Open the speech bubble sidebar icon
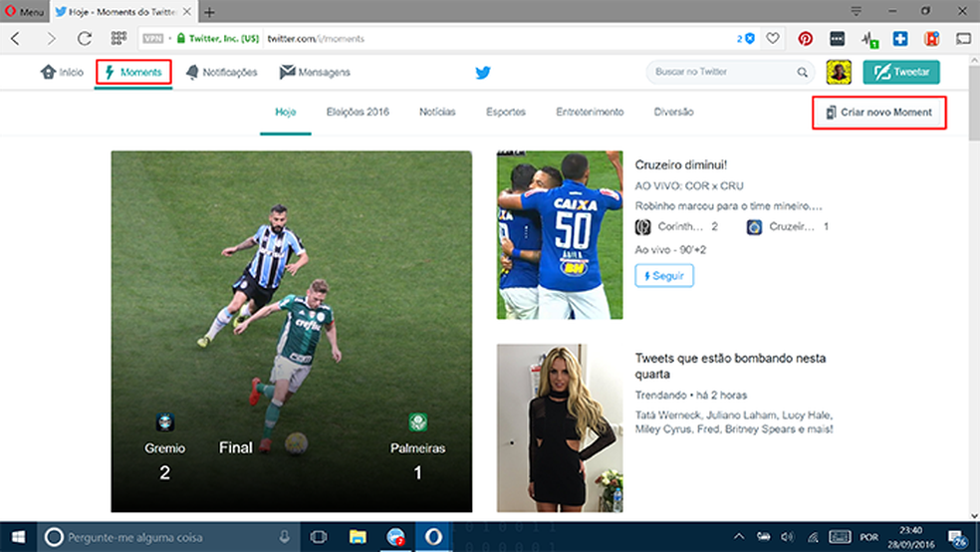Screen dimensions: 980x552 [x=964, y=39]
